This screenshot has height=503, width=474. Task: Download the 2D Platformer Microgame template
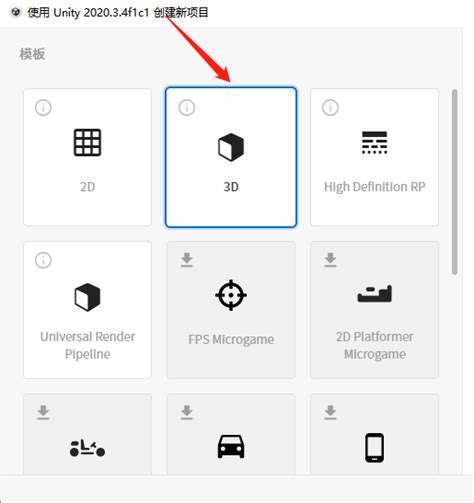pyautogui.click(x=330, y=260)
